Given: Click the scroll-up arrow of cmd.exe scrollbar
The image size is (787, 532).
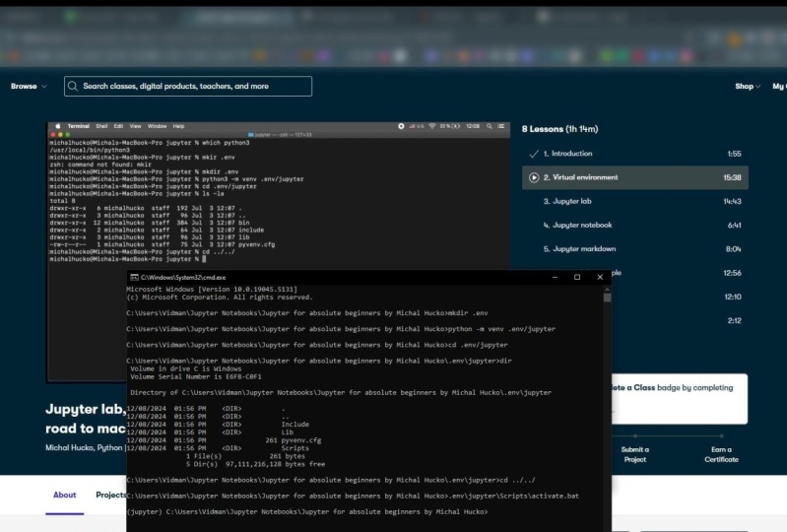Looking at the screenshot, I should (x=608, y=289).
